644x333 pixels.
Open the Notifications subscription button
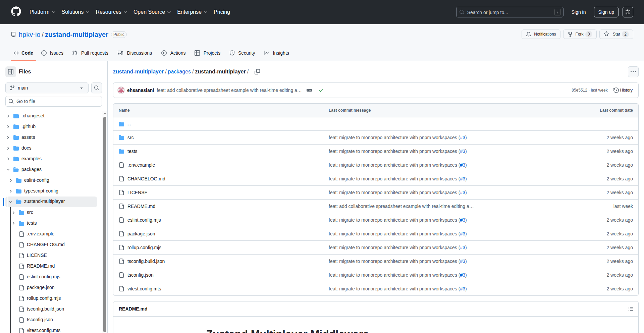[541, 34]
